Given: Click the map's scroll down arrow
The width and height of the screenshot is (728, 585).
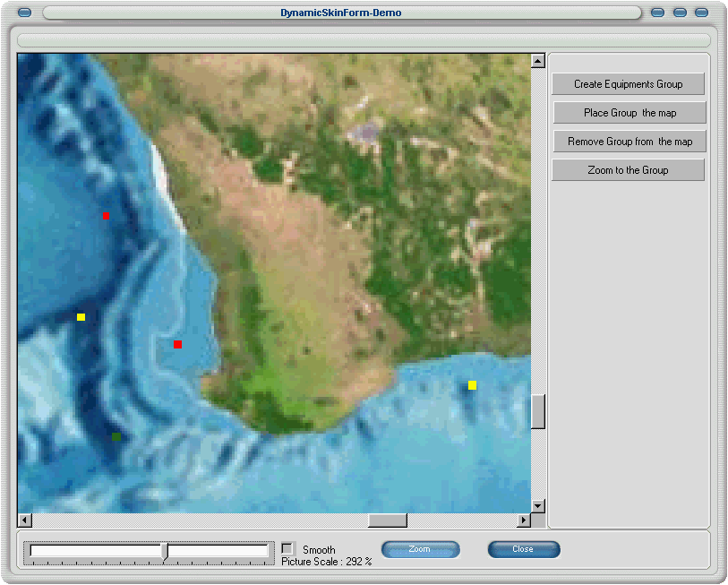Looking at the screenshot, I should click(x=538, y=506).
